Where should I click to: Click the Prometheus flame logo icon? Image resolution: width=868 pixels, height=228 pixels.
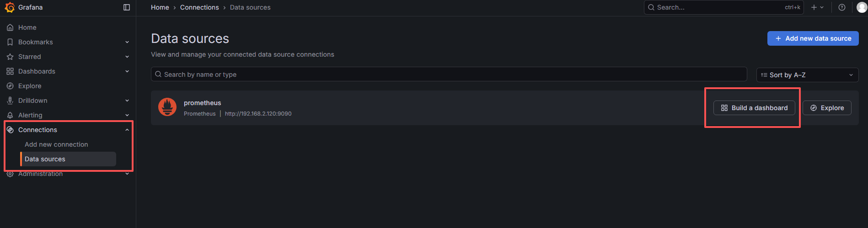click(x=167, y=107)
